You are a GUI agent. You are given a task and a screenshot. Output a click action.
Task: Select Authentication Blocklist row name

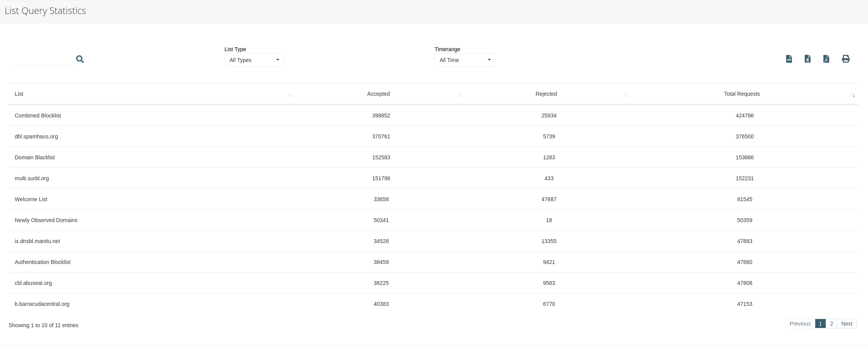(x=43, y=262)
